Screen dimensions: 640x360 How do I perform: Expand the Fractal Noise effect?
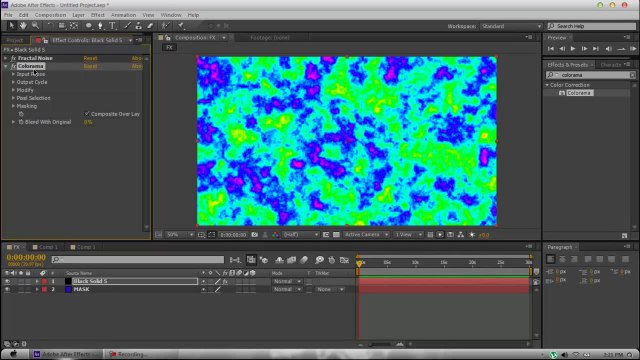tap(6, 58)
